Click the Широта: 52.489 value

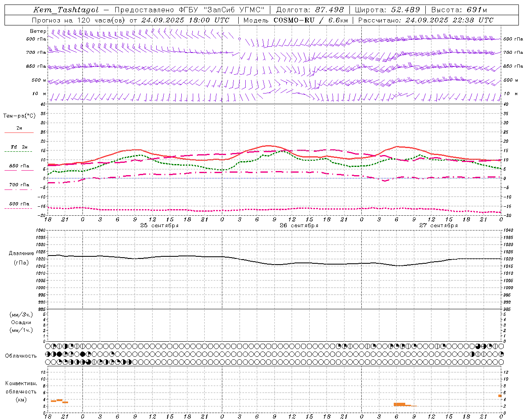point(388,10)
